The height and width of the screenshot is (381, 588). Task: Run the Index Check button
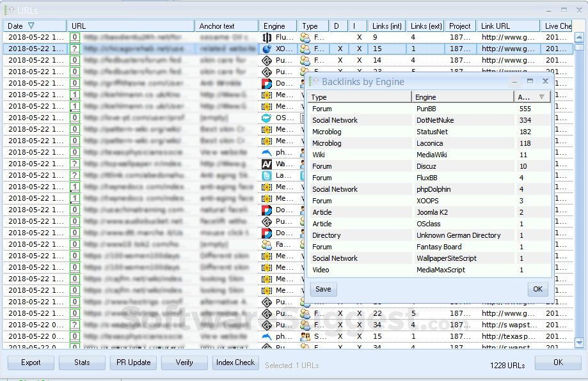click(x=235, y=362)
